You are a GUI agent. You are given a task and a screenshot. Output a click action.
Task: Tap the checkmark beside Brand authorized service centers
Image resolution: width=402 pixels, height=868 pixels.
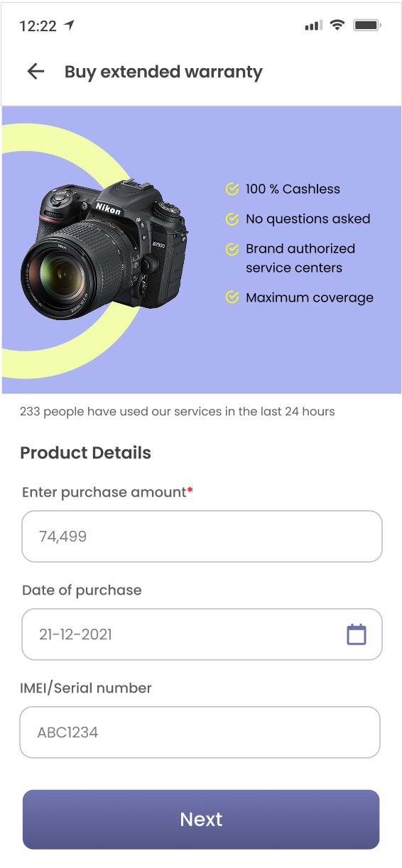232,249
